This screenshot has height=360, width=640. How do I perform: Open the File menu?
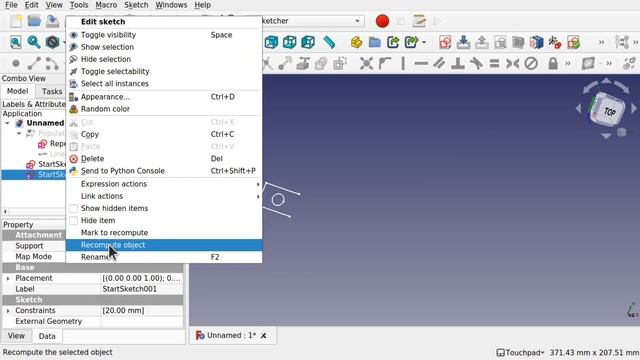[x=11, y=5]
